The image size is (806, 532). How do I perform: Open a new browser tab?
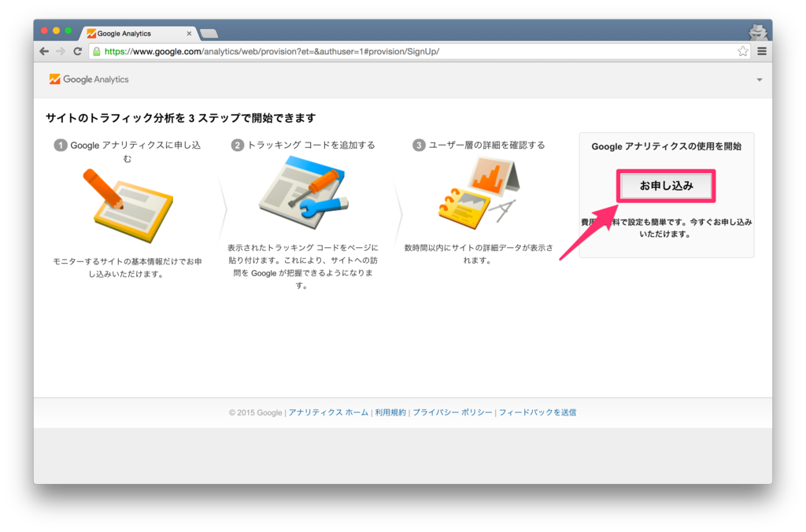(209, 34)
